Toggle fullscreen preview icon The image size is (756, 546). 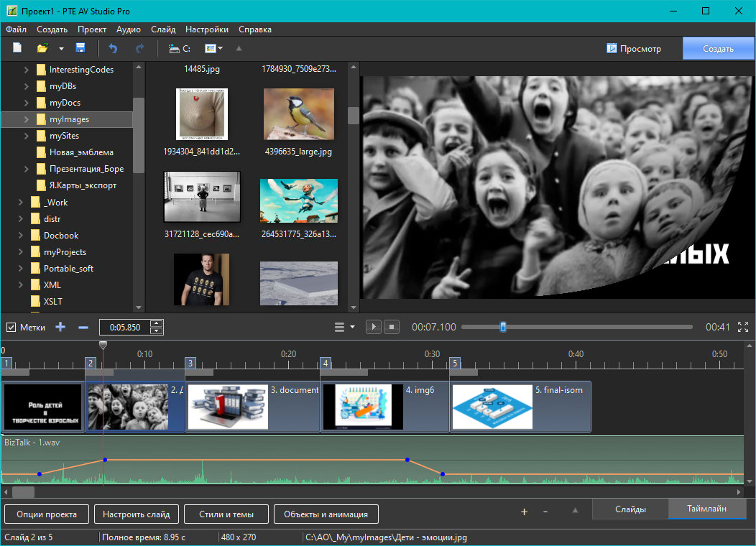pos(743,327)
